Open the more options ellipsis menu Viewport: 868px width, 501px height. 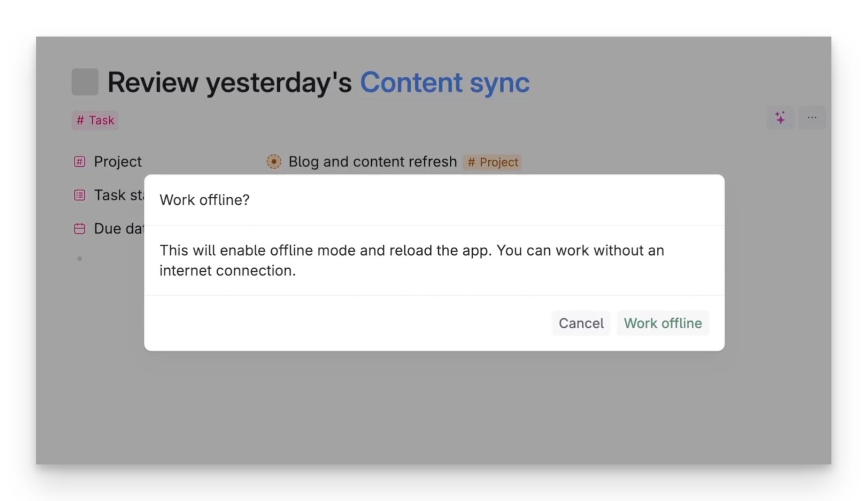coord(812,118)
